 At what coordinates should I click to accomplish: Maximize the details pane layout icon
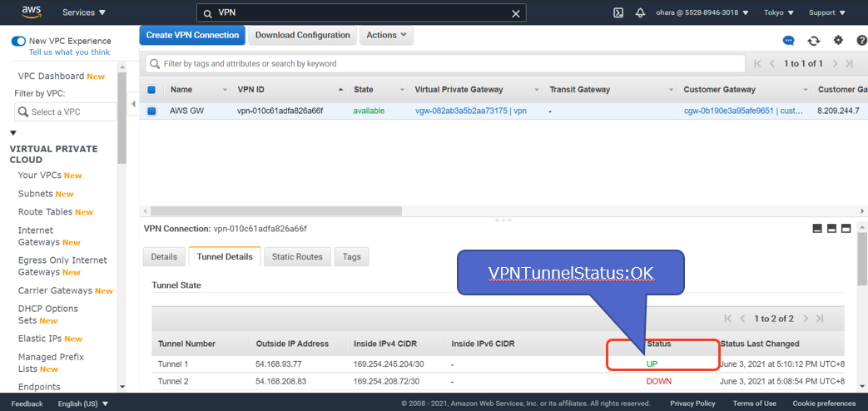(846, 229)
